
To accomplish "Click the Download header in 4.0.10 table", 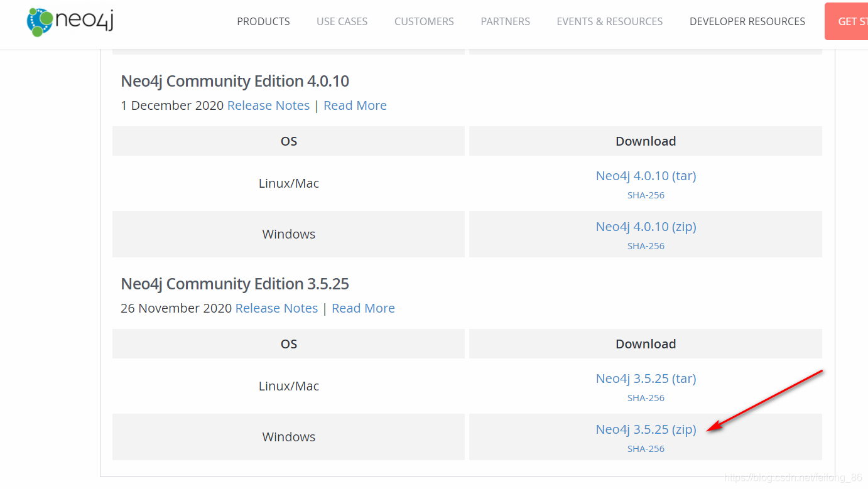I will (646, 141).
